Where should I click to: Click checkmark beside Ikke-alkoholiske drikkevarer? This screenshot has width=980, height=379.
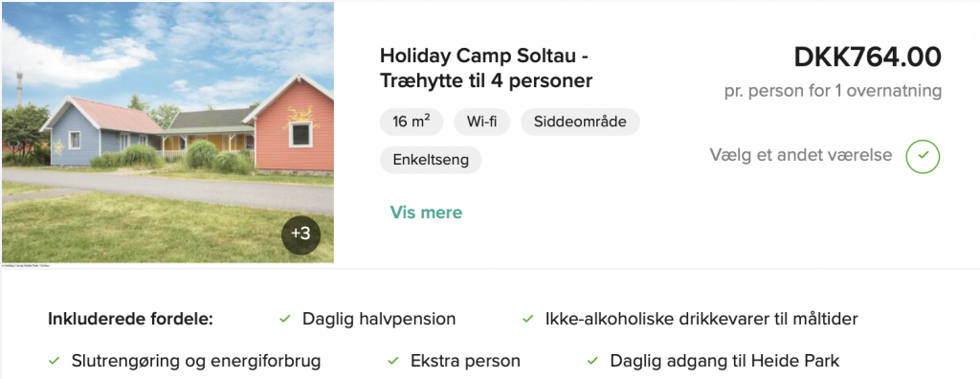pos(527,319)
